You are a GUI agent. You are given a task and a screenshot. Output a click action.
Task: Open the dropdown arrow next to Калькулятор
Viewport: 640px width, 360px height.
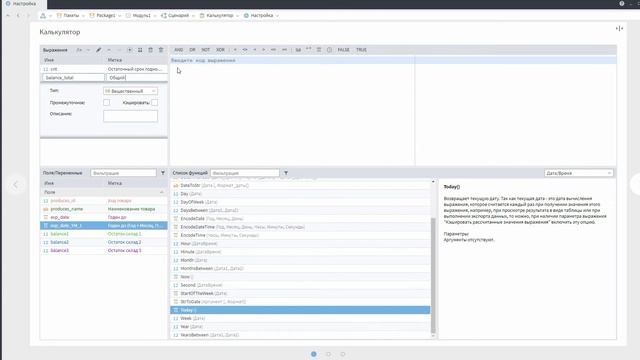(x=237, y=16)
